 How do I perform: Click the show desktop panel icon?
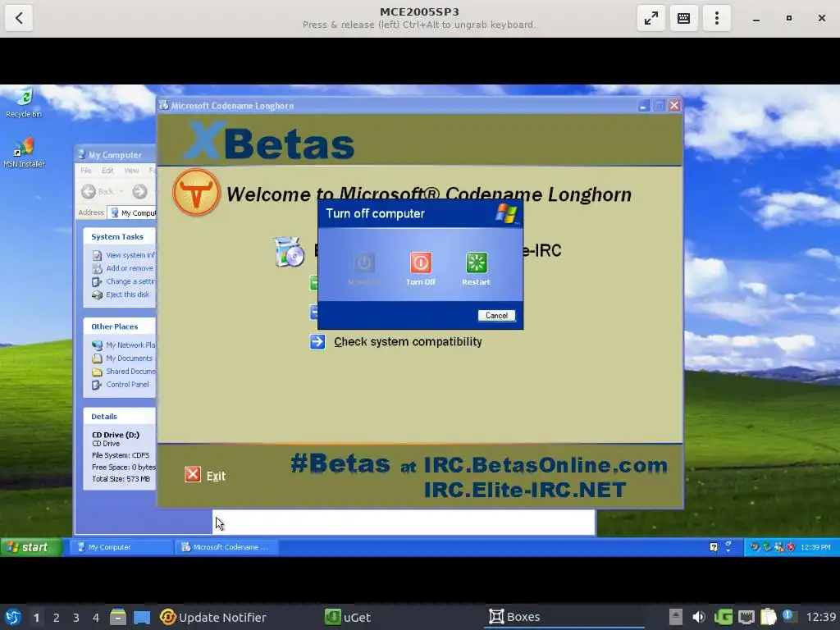[x=142, y=617]
